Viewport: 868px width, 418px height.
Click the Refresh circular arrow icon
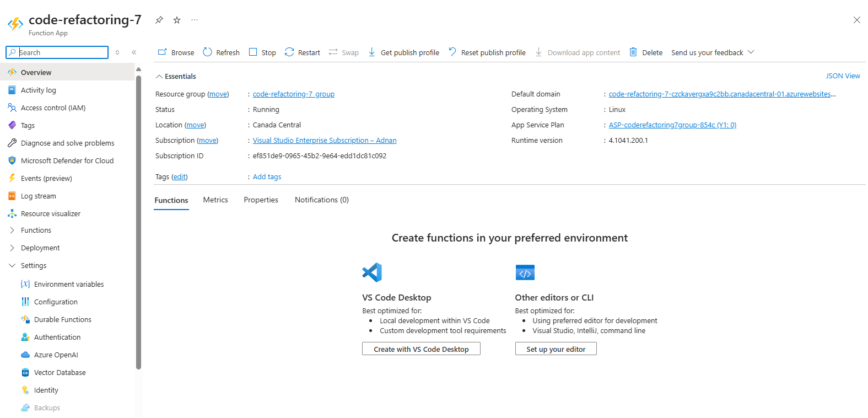(x=207, y=52)
